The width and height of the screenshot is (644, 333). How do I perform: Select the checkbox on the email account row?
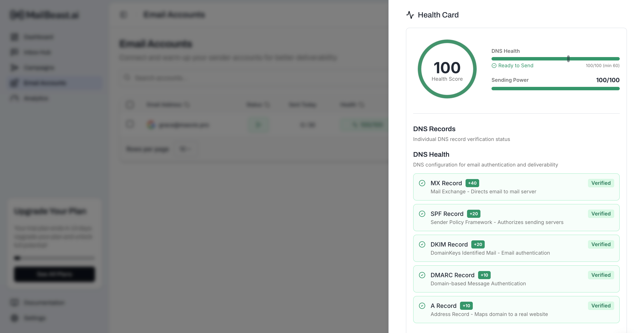coord(130,125)
